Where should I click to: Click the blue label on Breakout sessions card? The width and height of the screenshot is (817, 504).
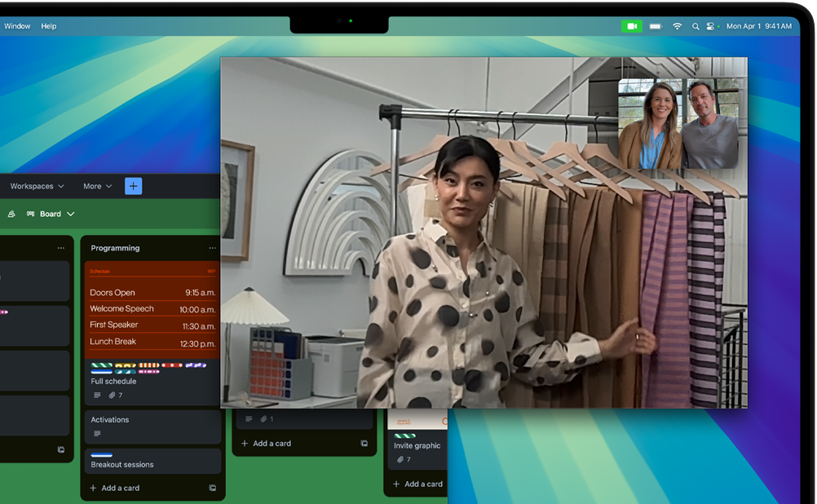[101, 455]
